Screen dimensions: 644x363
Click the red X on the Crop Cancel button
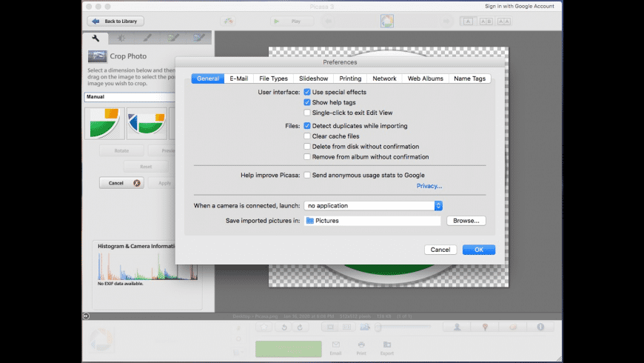[137, 183]
